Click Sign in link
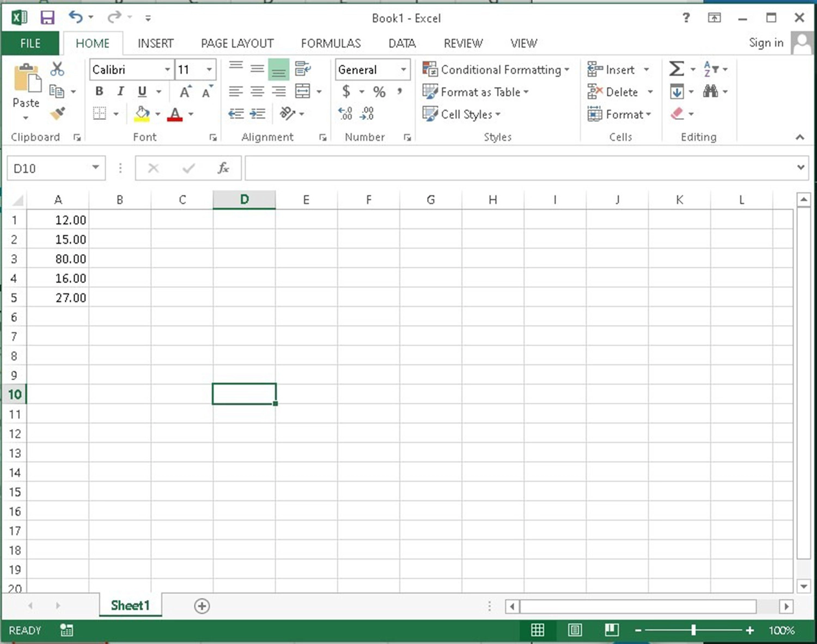The height and width of the screenshot is (644, 817). [x=766, y=43]
